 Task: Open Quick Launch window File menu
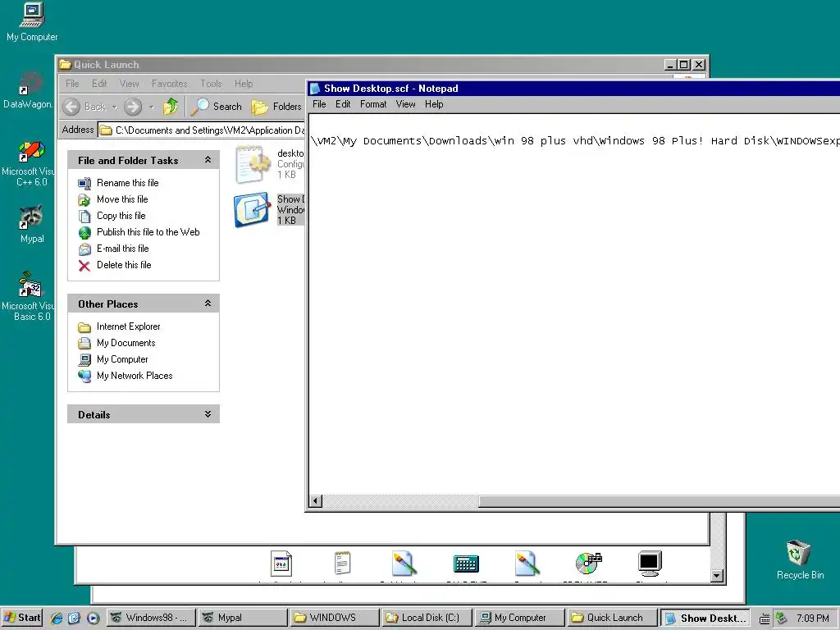click(72, 84)
